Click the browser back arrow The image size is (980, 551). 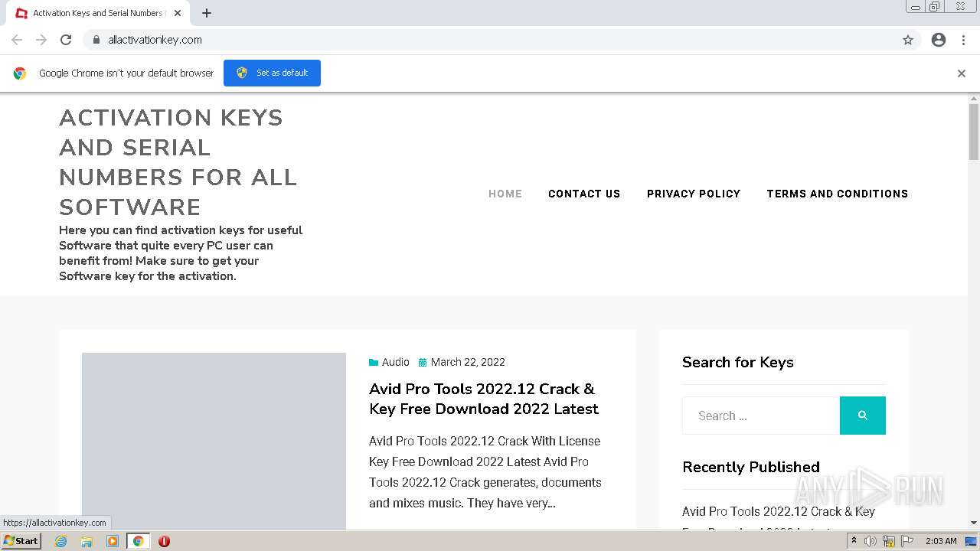pyautogui.click(x=17, y=40)
